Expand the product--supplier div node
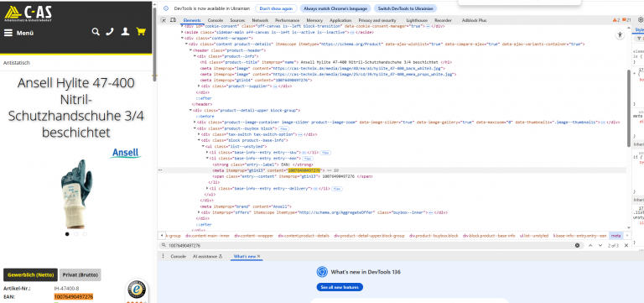 [200, 86]
